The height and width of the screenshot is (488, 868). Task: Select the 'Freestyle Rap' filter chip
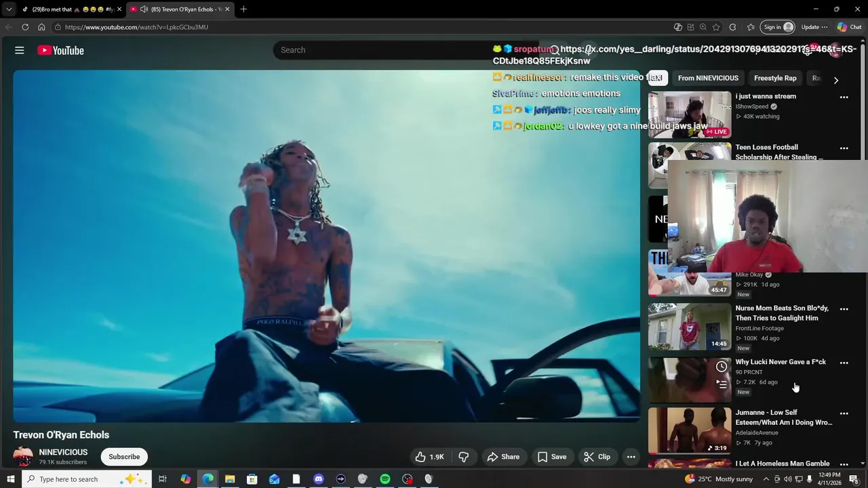(775, 78)
